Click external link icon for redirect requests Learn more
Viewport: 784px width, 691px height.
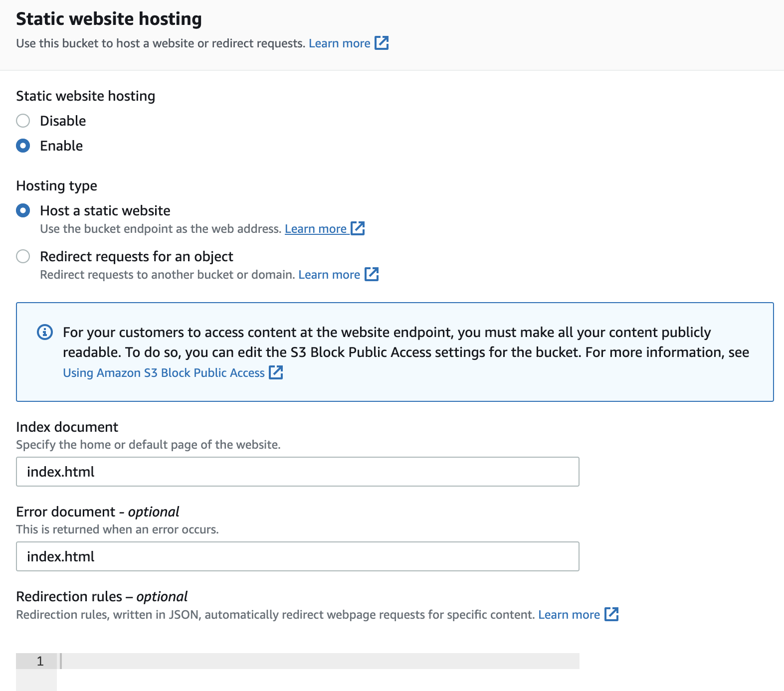tap(372, 274)
